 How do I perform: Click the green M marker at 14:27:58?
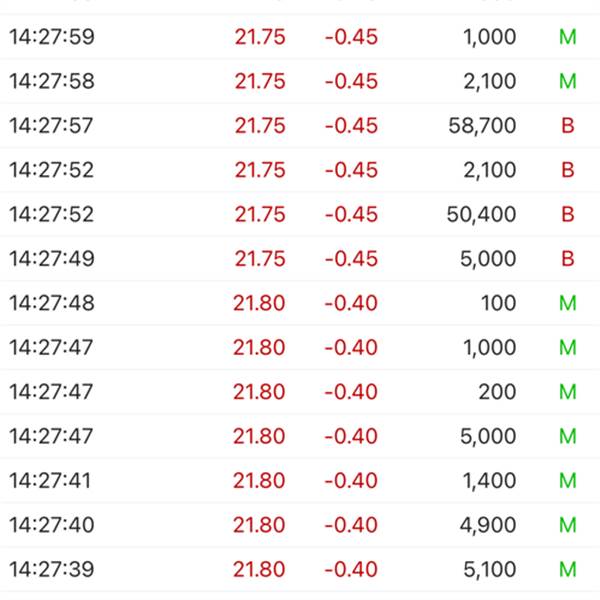pos(567,81)
